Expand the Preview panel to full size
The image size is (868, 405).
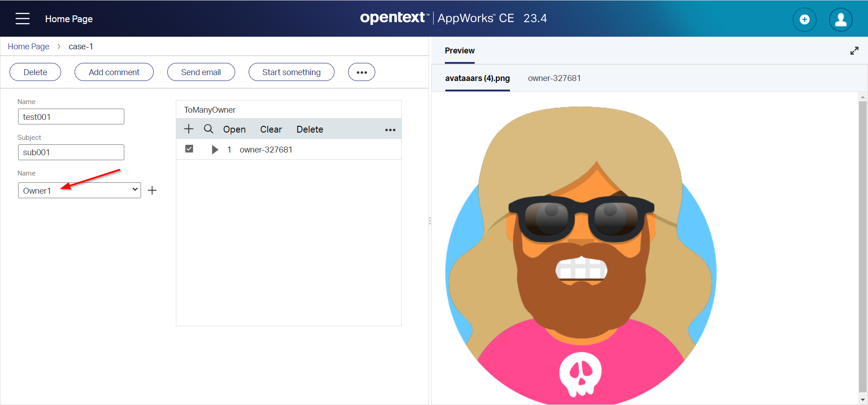854,51
